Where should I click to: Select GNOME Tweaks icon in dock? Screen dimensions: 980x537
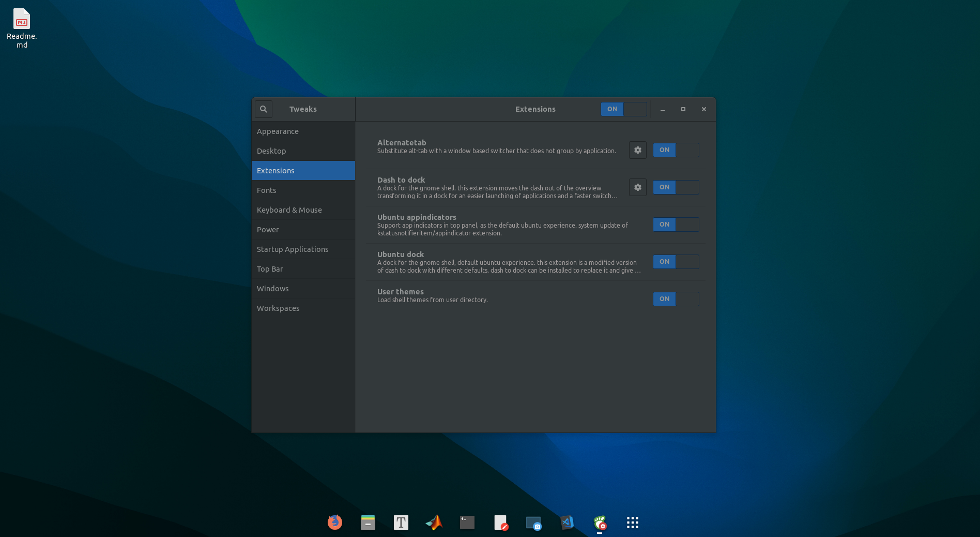[x=600, y=523]
